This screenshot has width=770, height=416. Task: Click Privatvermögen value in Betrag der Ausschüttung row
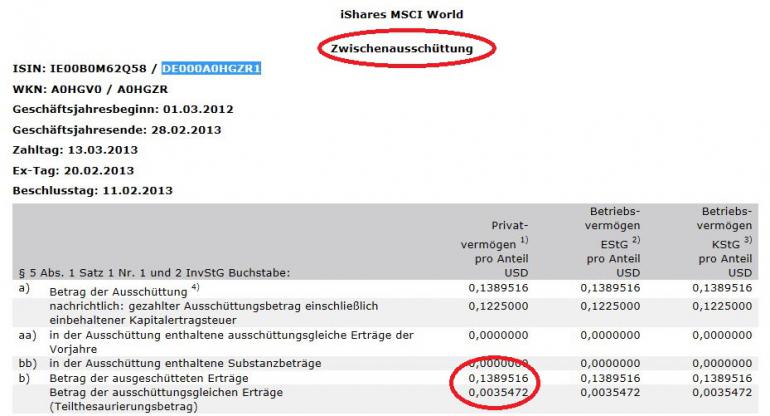[498, 288]
